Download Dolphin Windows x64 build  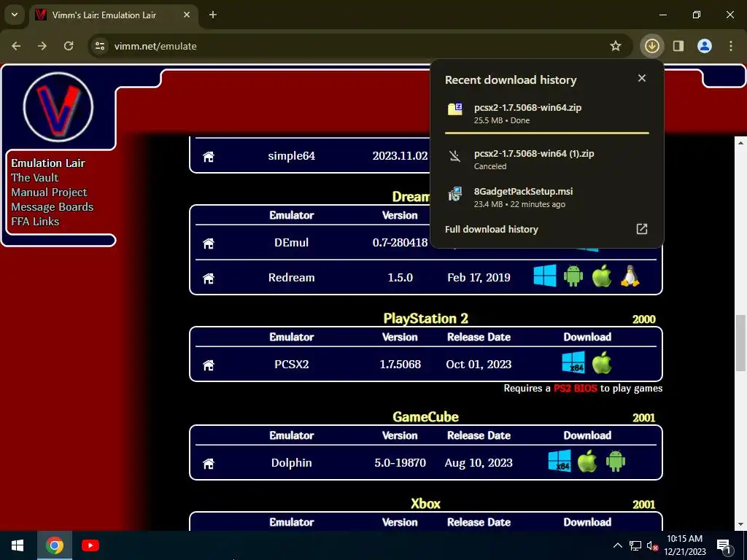[x=560, y=461]
